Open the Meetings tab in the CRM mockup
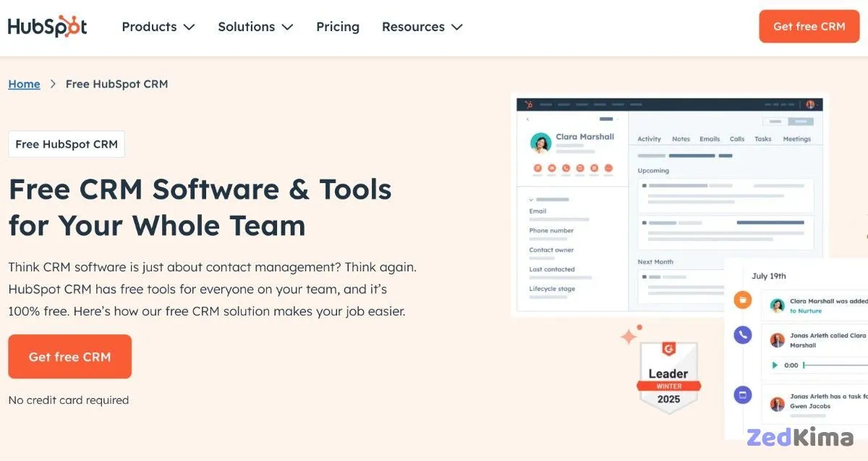 tap(796, 139)
